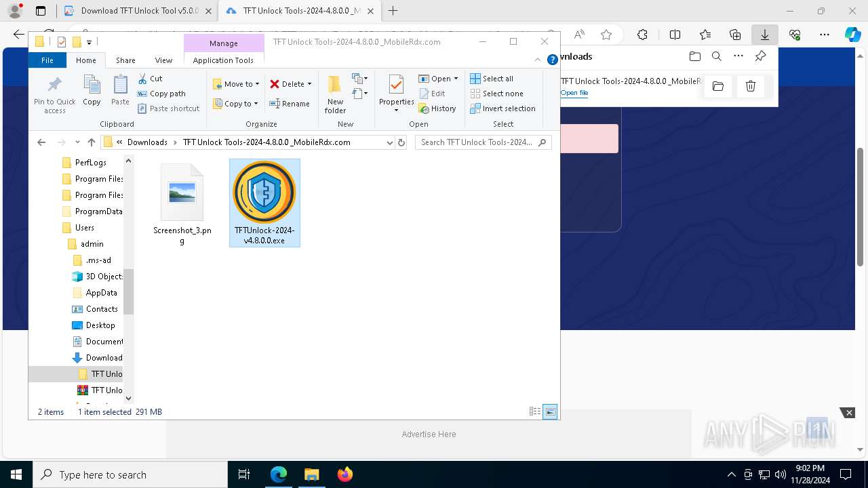Switch to large icons view layout

coord(550,411)
